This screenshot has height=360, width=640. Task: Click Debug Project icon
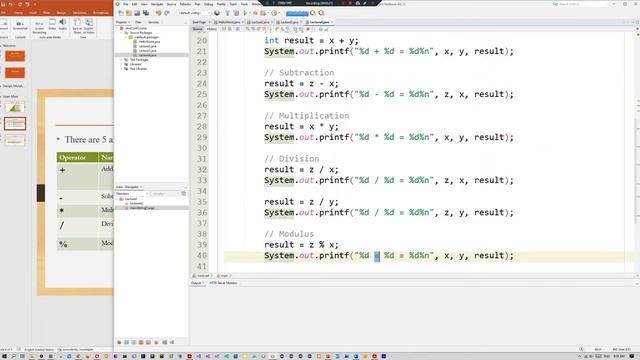[x=255, y=13]
